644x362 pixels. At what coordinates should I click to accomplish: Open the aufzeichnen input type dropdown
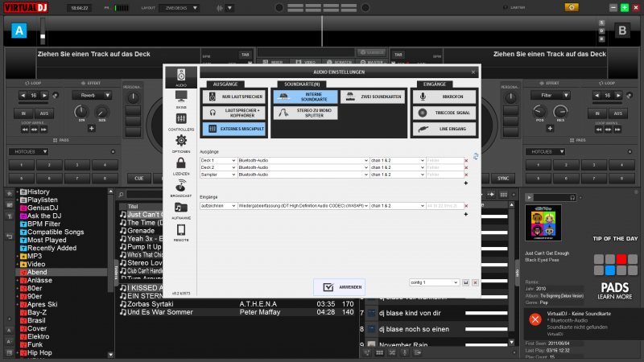[x=218, y=206]
